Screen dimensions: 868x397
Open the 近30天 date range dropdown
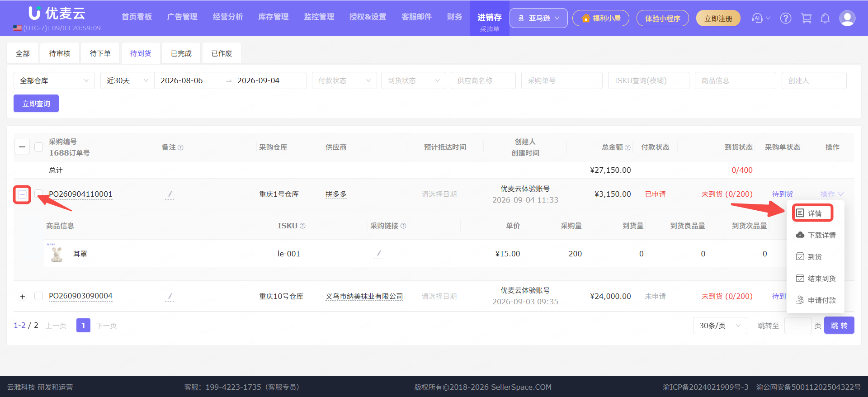click(127, 80)
